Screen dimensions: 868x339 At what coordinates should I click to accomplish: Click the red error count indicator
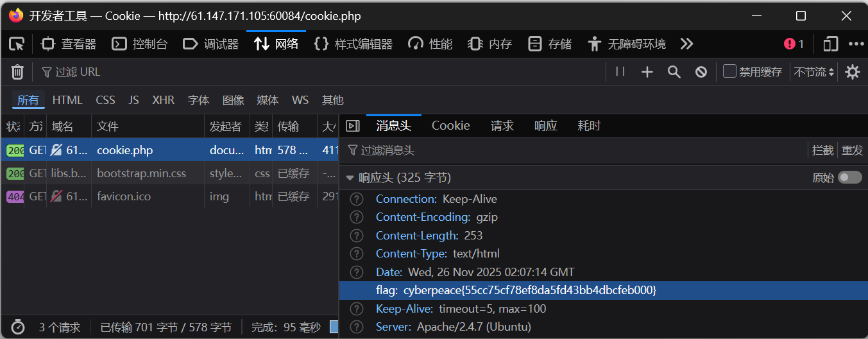click(794, 44)
